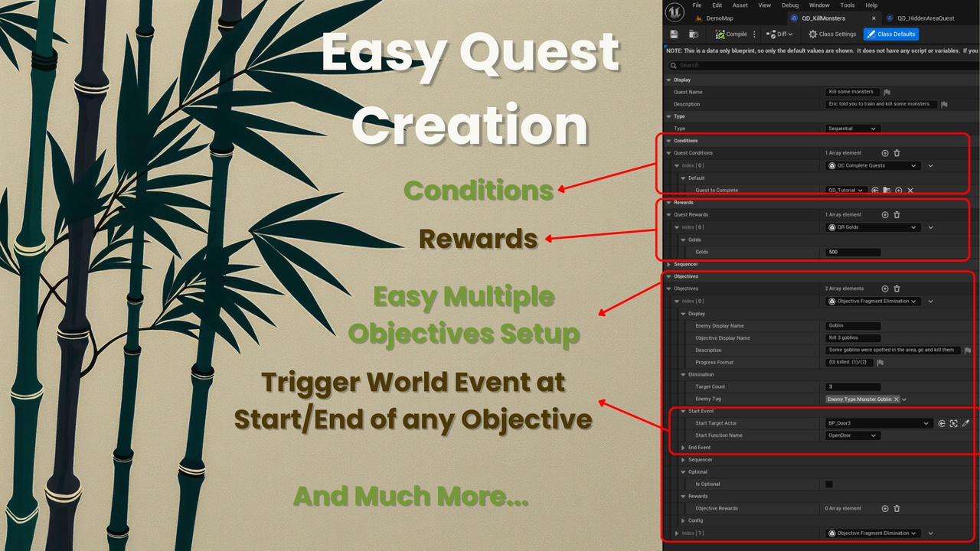Remove the Enemy.Type.Monster.Goblin tag

click(896, 399)
